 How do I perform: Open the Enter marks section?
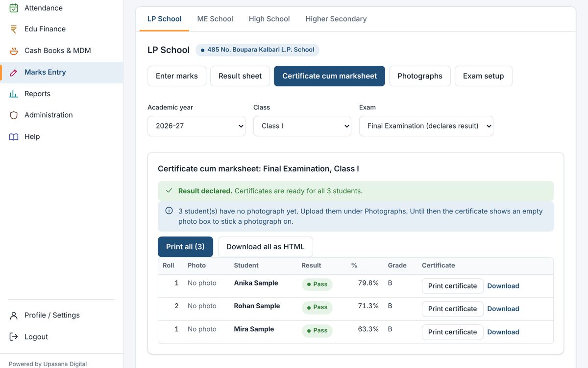click(x=177, y=76)
